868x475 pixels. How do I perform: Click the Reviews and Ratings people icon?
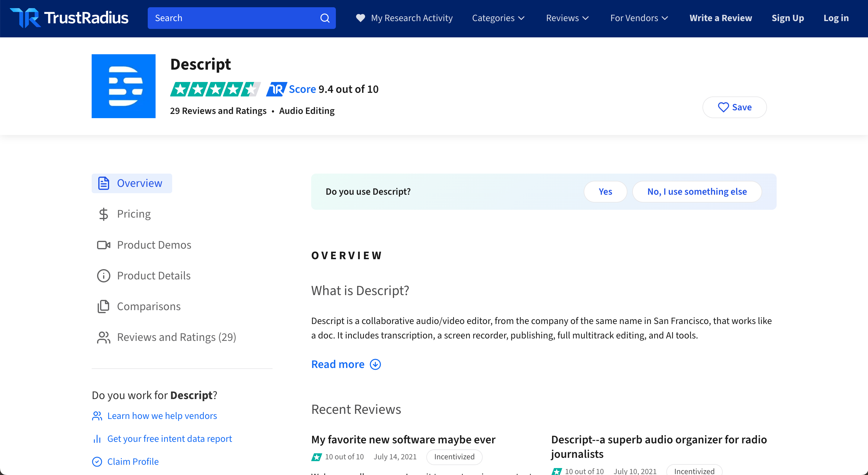(x=103, y=338)
